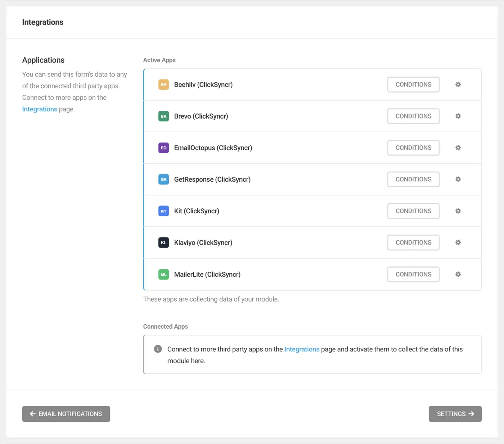Click the blue GR GetResponse app icon
This screenshot has width=504, height=444.
coord(163,179)
